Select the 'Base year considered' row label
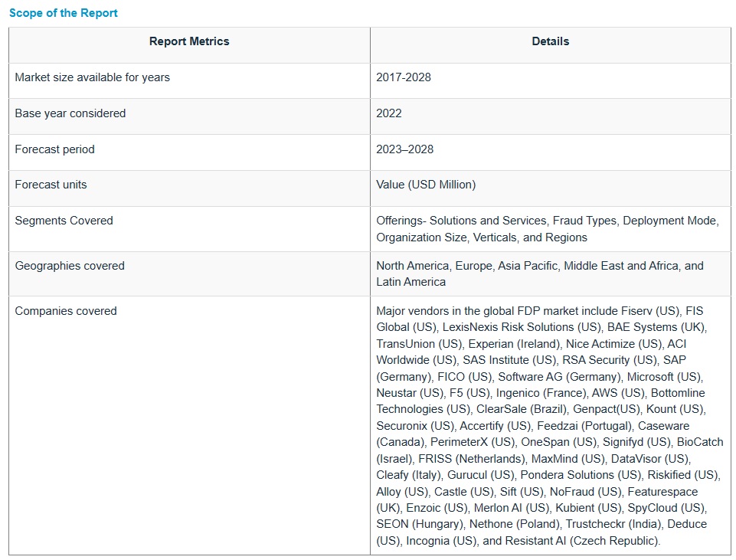 pyautogui.click(x=70, y=113)
